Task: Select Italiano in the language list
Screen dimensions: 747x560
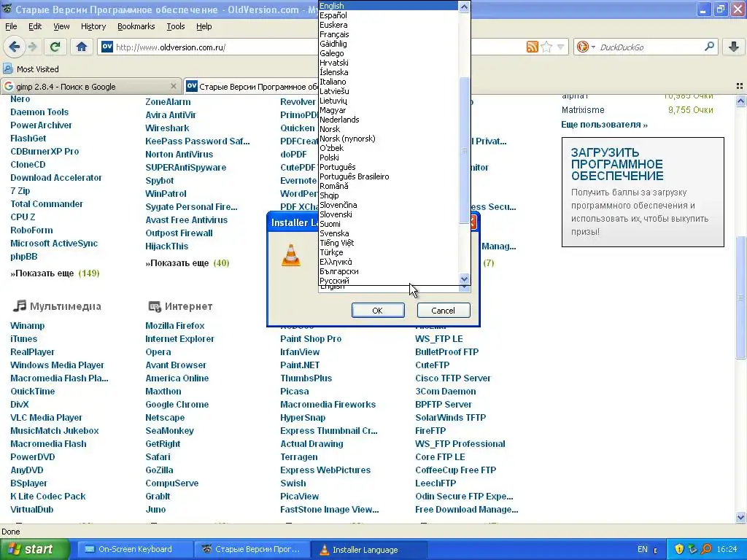Action: click(388, 82)
